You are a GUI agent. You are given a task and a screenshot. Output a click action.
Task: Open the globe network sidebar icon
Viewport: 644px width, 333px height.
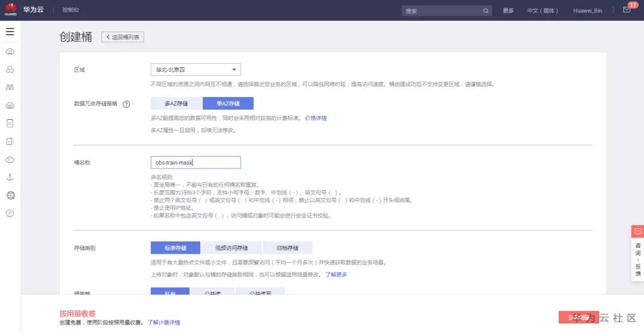coord(11,195)
